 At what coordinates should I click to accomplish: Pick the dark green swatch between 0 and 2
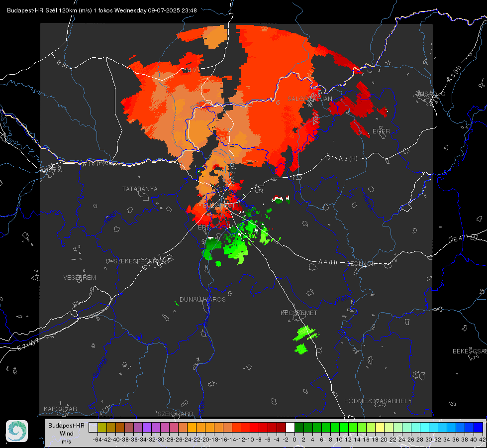[x=299, y=427]
